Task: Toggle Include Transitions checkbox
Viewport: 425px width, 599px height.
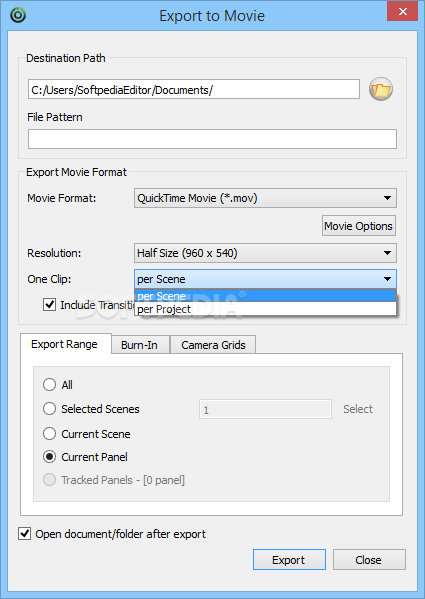Action: pyautogui.click(x=49, y=305)
